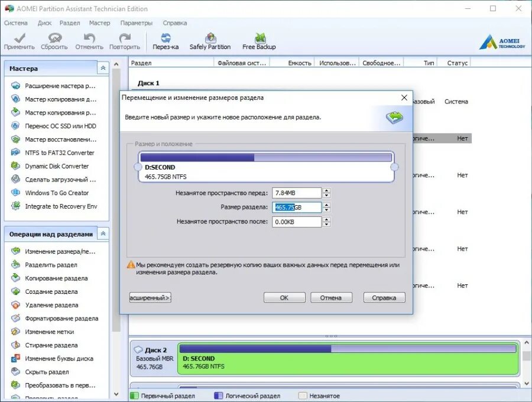Collapse the Операции над разделами panel
The width and height of the screenshot is (532, 402).
(x=103, y=234)
